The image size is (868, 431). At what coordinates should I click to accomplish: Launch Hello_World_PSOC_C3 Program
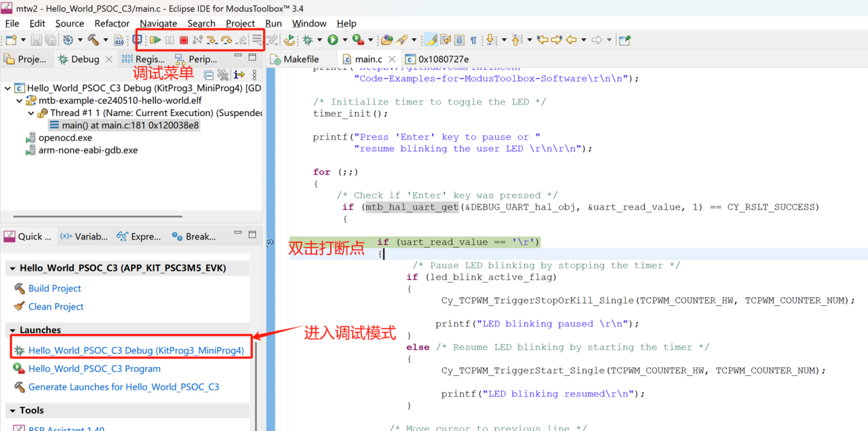tap(94, 369)
